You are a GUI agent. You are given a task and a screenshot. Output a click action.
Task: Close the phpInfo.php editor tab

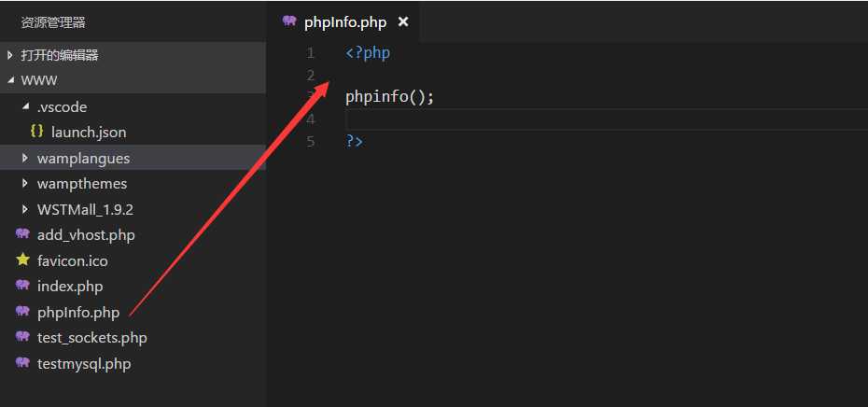pos(403,22)
